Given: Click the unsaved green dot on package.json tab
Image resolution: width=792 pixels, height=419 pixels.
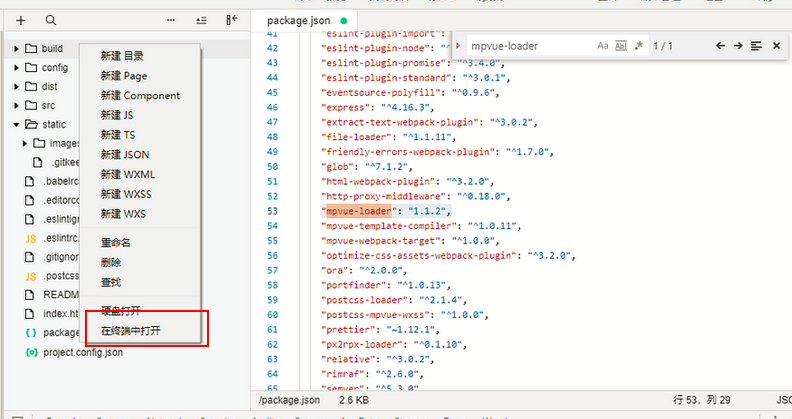Looking at the screenshot, I should (x=344, y=21).
